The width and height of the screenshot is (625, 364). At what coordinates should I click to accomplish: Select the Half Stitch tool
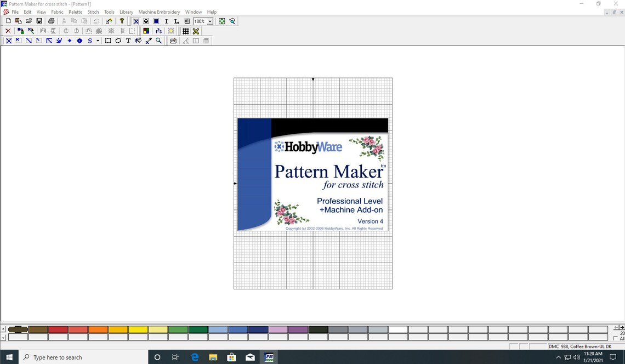(29, 40)
